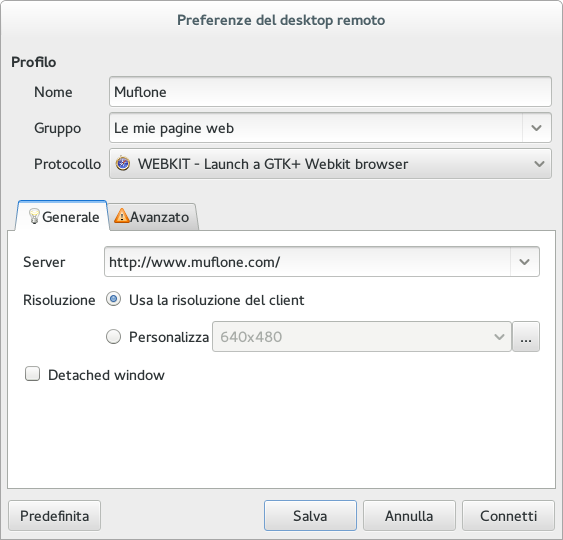Click the Gruppo text field
Image resolution: width=563 pixels, height=540 pixels.
point(316,128)
